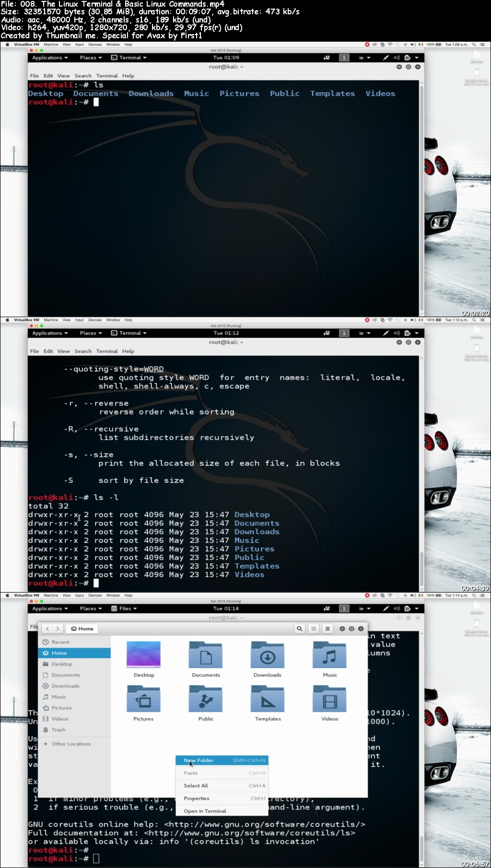Choose Open in Terminal from the context menu

(x=222, y=811)
